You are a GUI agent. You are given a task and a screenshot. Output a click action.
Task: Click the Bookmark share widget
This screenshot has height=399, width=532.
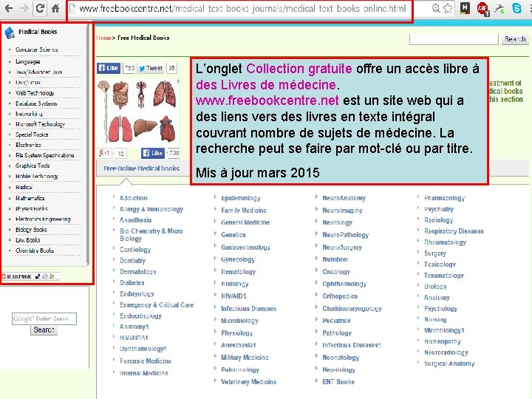coord(30,276)
